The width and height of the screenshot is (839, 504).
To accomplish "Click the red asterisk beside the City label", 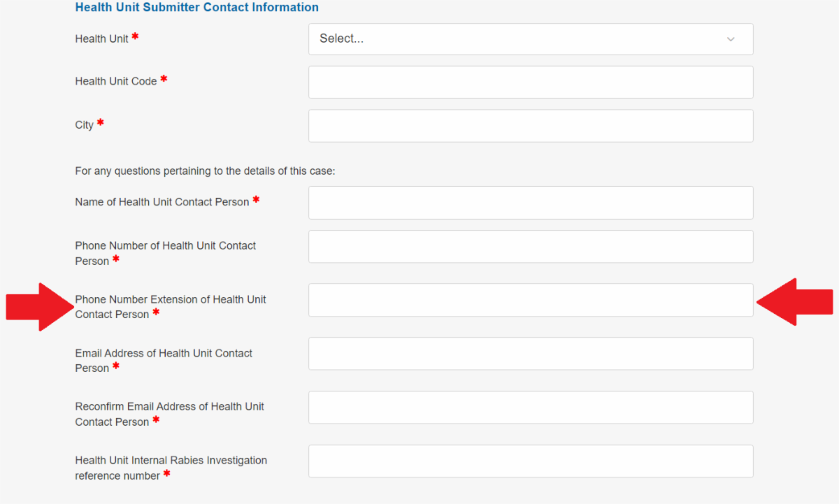I will click(101, 123).
